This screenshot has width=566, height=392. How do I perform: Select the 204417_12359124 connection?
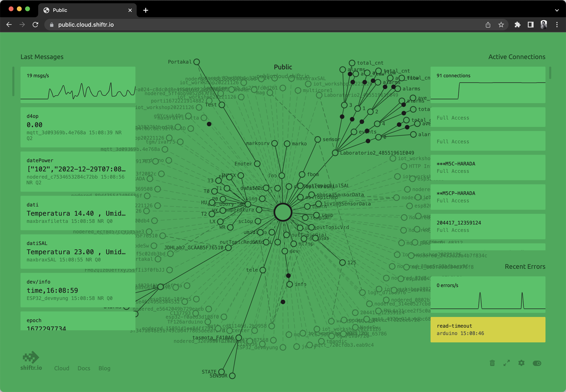(x=488, y=226)
